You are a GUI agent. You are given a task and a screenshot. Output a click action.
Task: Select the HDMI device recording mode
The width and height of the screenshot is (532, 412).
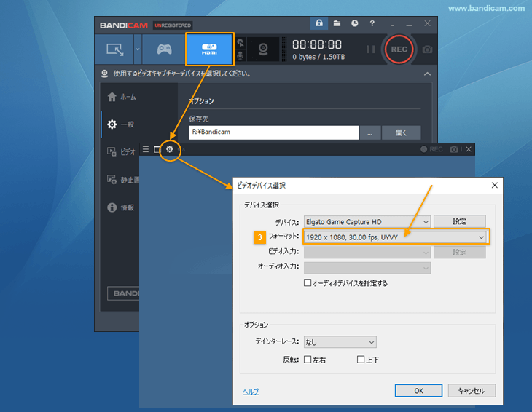[210, 49]
